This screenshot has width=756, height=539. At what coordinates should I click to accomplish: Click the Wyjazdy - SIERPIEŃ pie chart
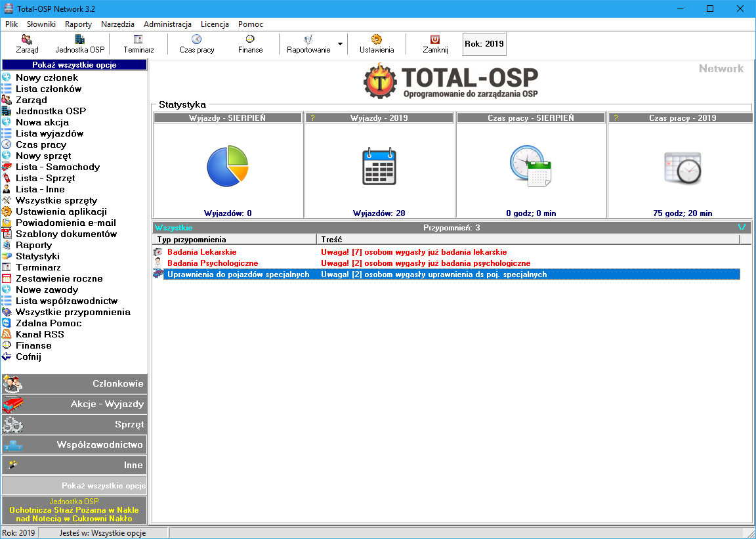click(228, 166)
